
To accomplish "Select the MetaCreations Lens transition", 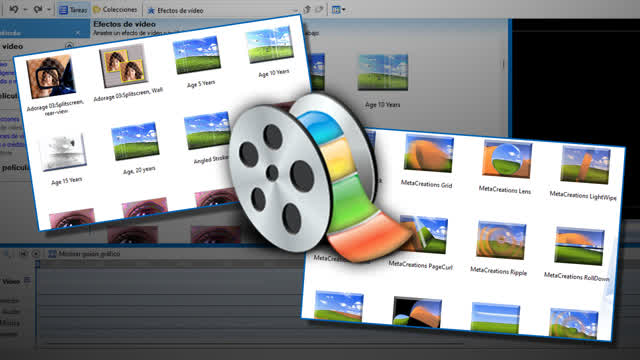I will pos(507,159).
